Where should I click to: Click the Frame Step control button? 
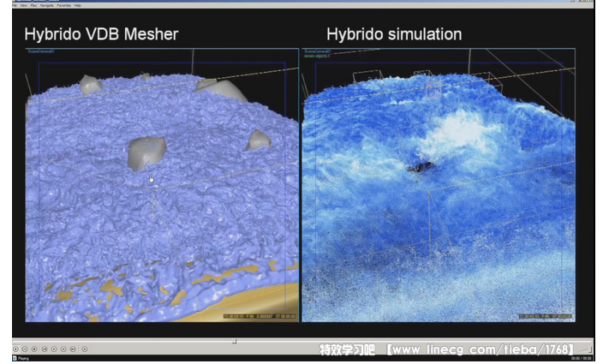coord(85,349)
